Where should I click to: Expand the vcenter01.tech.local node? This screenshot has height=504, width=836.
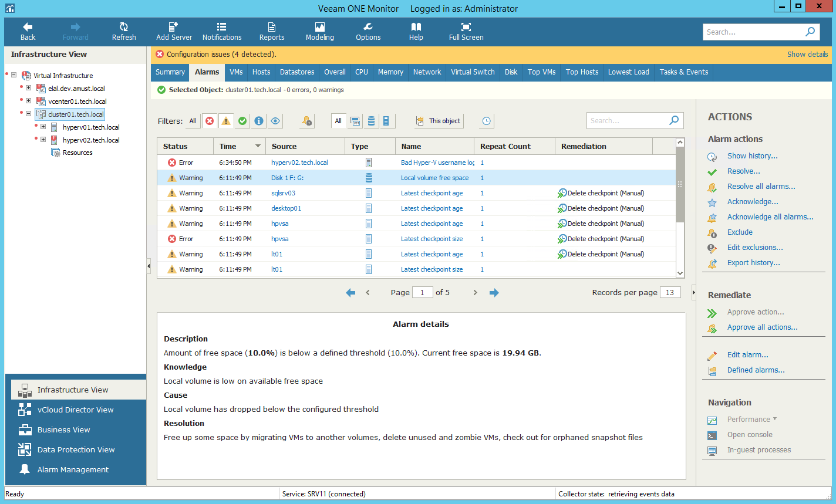[x=28, y=102]
